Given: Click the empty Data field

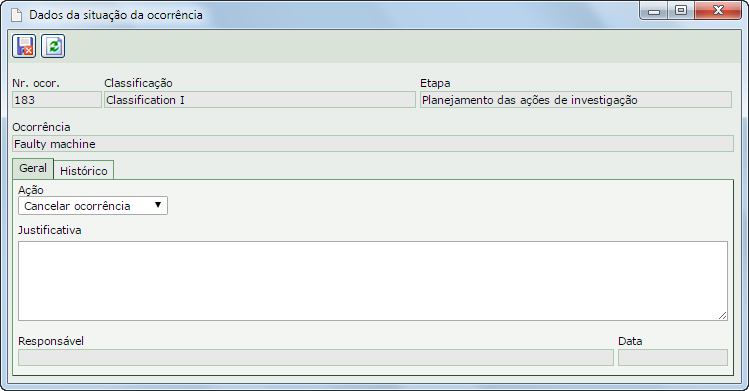Looking at the screenshot, I should (673, 358).
